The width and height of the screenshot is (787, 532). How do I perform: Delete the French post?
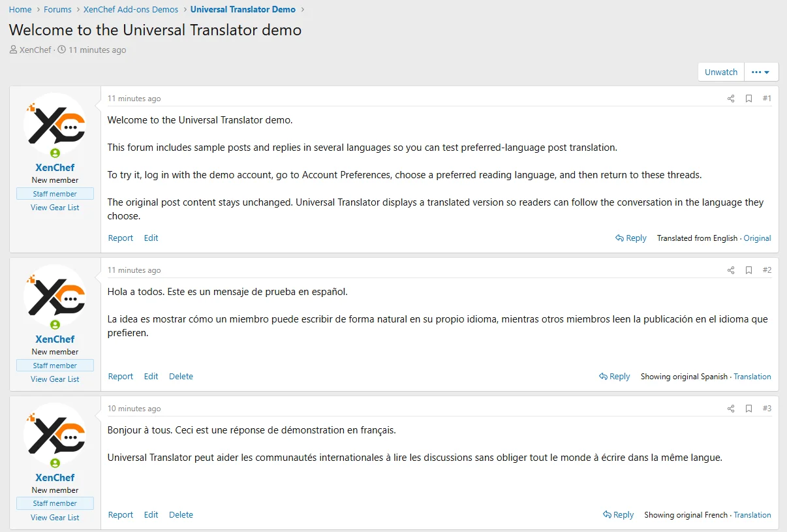point(181,515)
